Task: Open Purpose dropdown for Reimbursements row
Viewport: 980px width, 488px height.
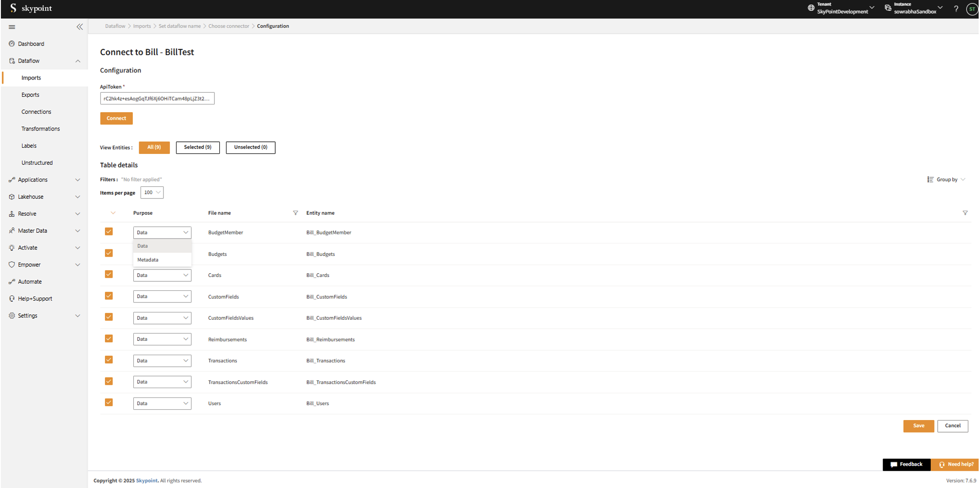Action: click(162, 339)
